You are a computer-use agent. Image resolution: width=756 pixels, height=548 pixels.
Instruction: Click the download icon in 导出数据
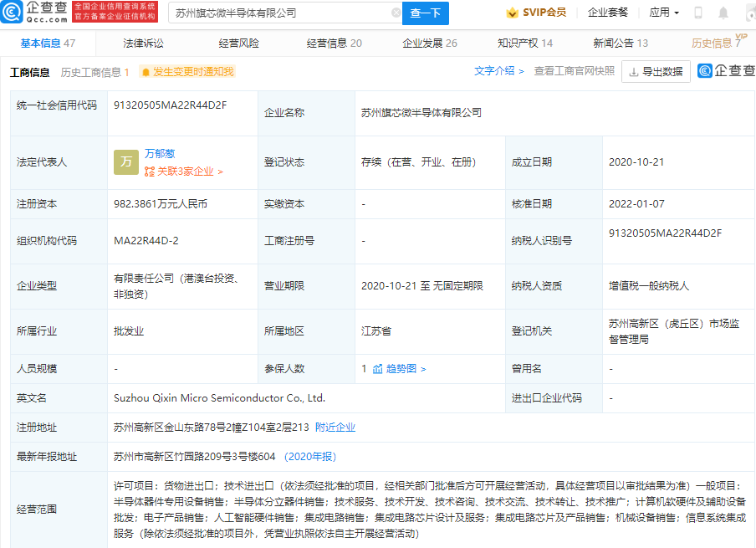pyautogui.click(x=634, y=72)
